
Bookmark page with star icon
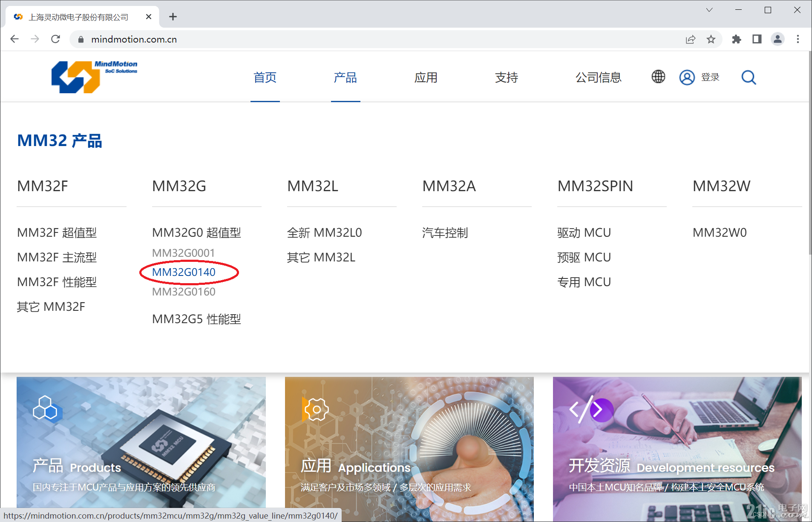[711, 39]
